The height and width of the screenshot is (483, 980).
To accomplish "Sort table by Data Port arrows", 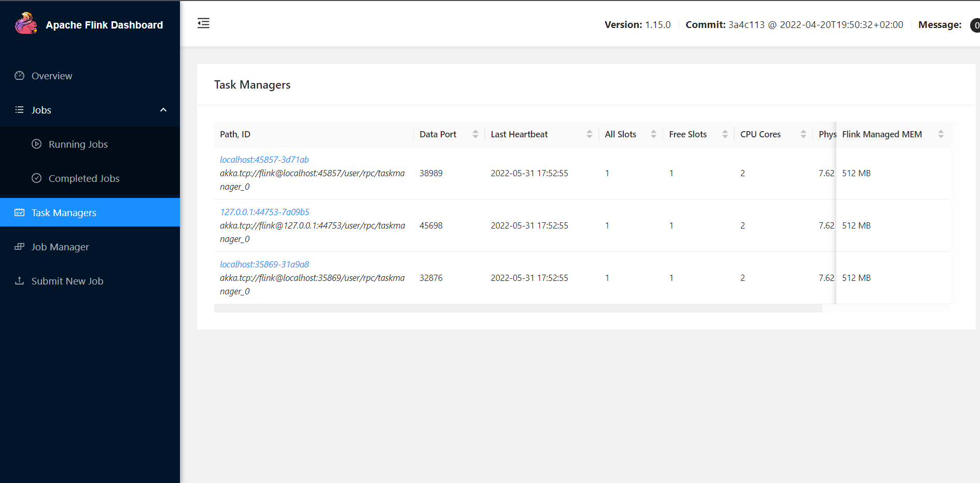I will 475,134.
